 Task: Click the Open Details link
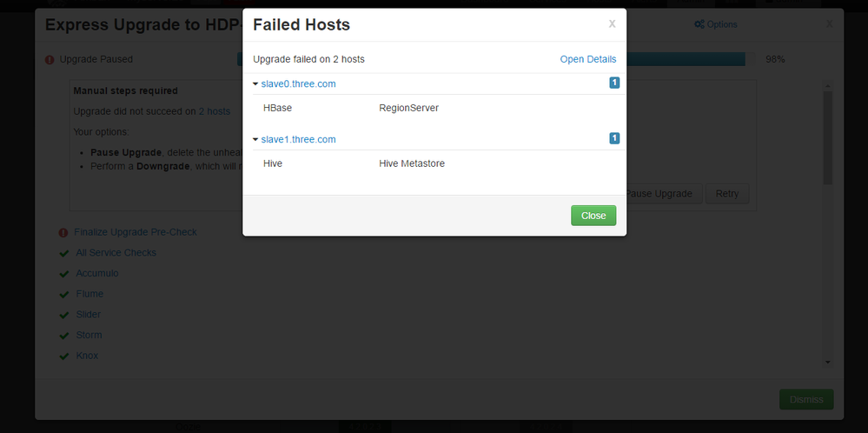coord(587,59)
